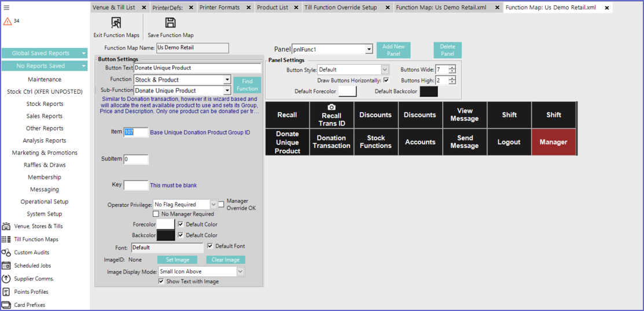Screen dimensions: 644x311
Task: Toggle Forecolor Default Color checkbox
Action: [181, 224]
